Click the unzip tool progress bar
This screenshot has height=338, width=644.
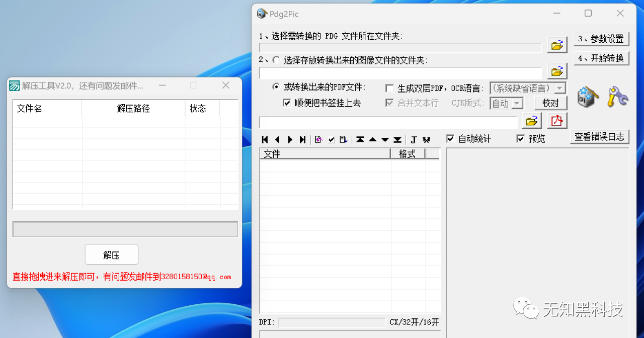(125, 229)
